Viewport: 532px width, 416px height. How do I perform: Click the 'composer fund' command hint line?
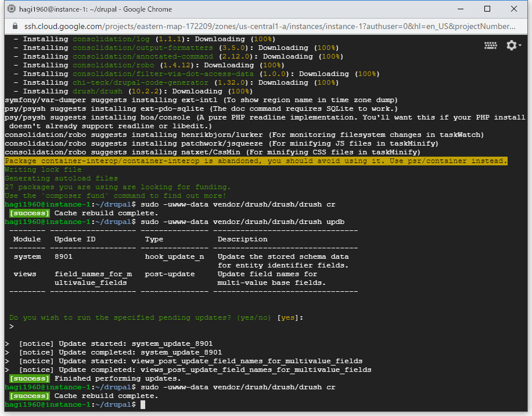coord(116,196)
